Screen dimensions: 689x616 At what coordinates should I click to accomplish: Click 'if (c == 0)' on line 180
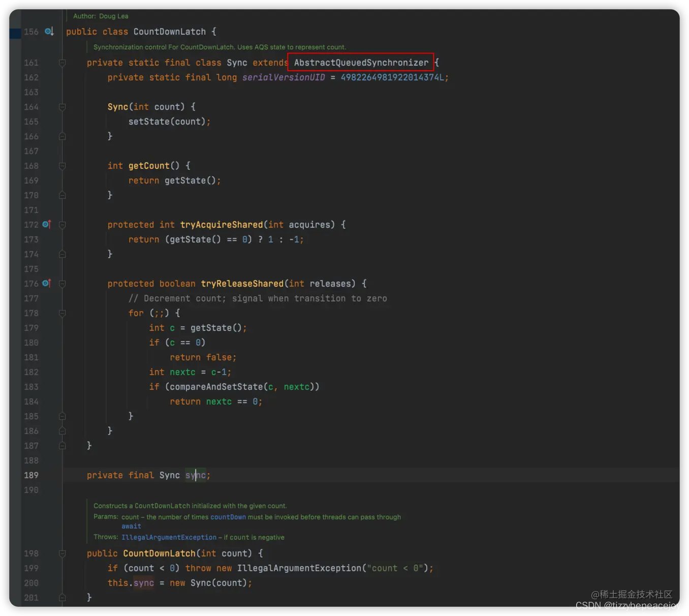click(x=177, y=343)
